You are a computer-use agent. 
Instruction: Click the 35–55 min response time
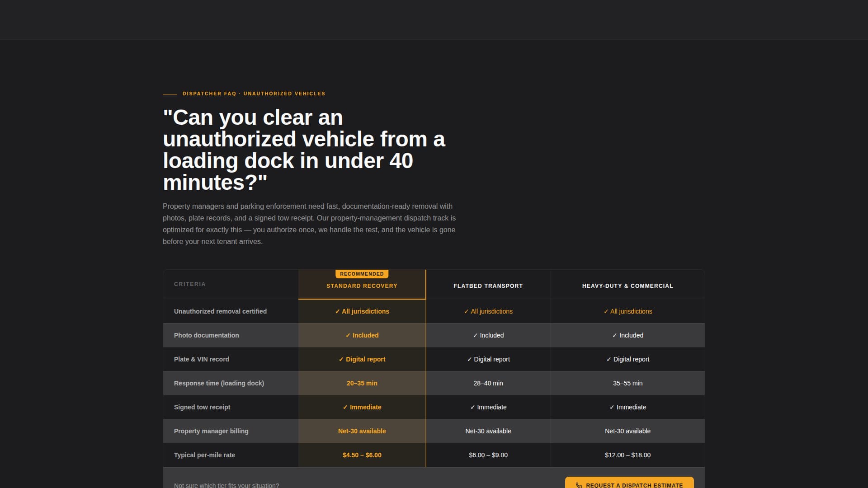click(627, 383)
